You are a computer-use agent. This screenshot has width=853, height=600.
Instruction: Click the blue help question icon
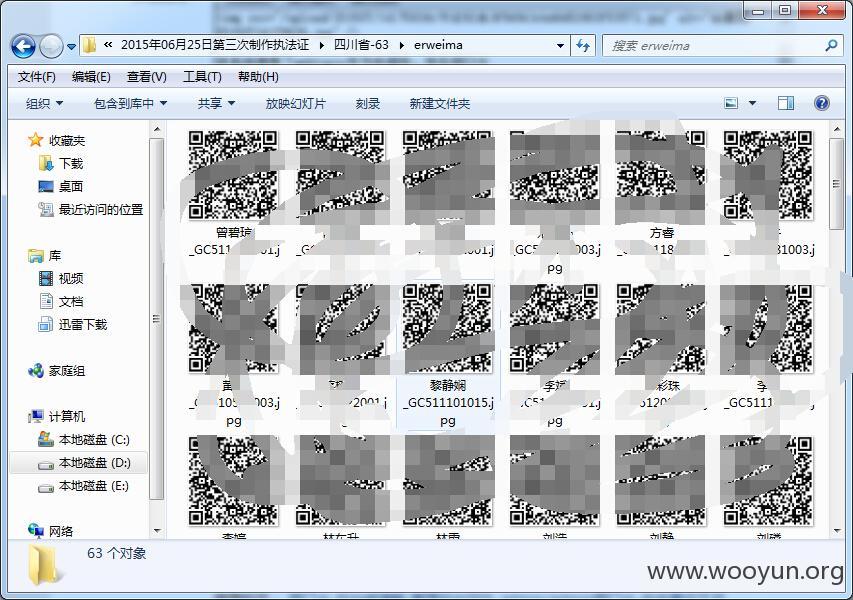(x=821, y=103)
